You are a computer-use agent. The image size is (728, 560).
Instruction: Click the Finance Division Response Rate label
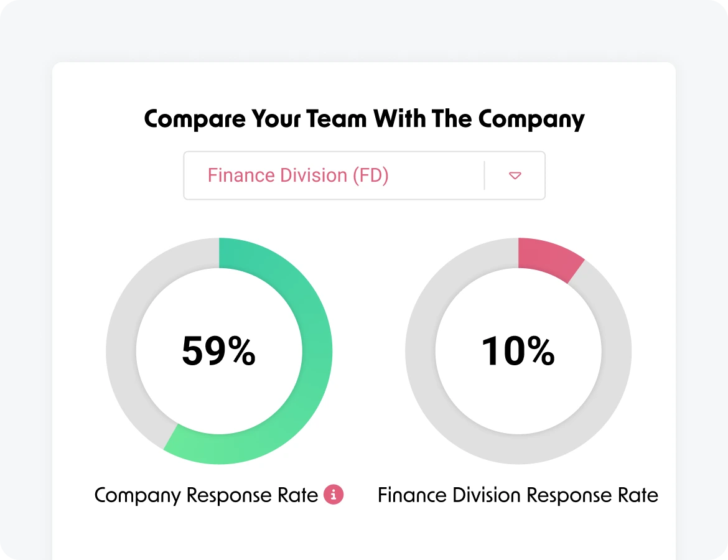[x=518, y=495]
